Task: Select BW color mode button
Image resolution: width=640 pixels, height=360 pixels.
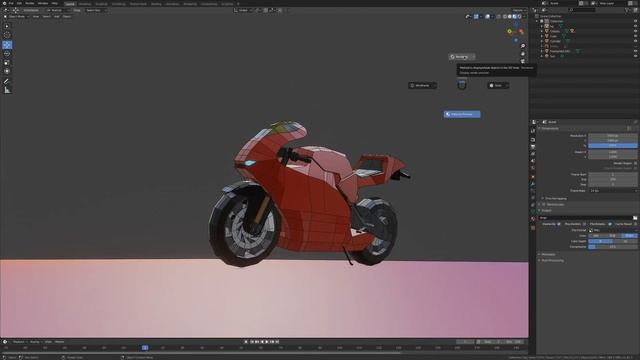Action: click(596, 236)
